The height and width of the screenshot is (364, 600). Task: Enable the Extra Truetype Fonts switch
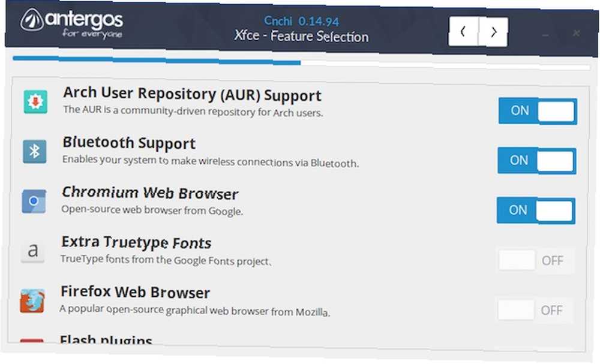(535, 260)
